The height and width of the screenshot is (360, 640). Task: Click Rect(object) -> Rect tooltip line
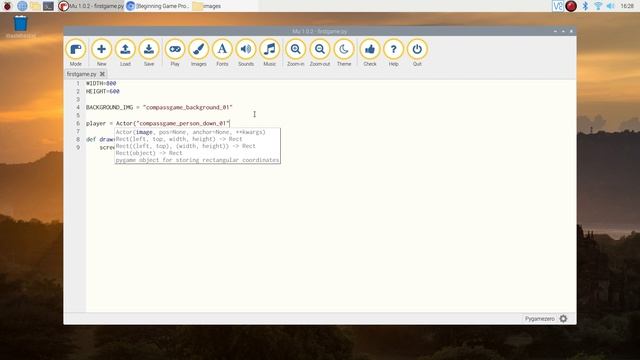click(x=149, y=153)
